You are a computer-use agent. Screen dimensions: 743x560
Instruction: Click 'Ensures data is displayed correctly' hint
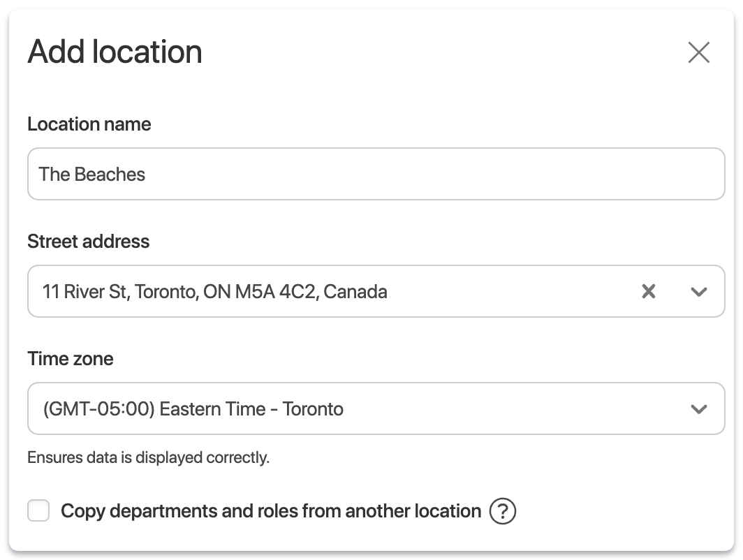tap(148, 458)
